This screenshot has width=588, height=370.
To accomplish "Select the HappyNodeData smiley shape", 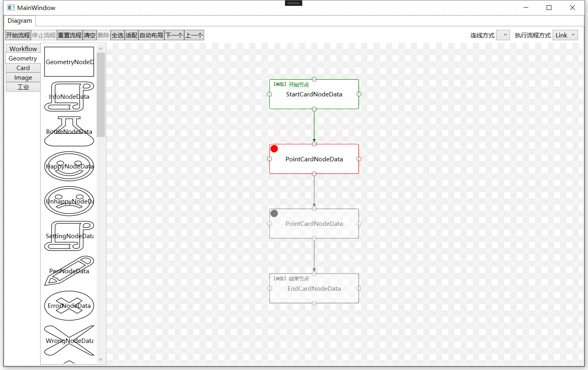I will click(69, 166).
